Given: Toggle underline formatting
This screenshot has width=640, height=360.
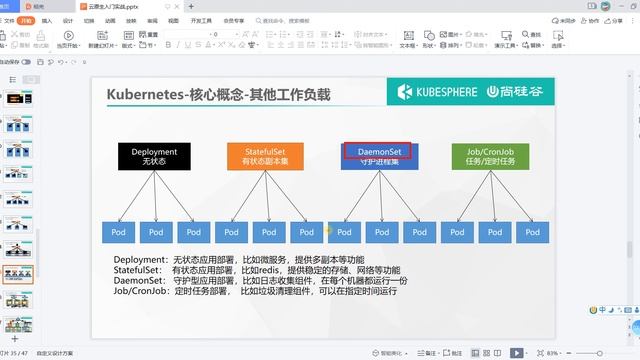Looking at the screenshot, I should [188, 45].
